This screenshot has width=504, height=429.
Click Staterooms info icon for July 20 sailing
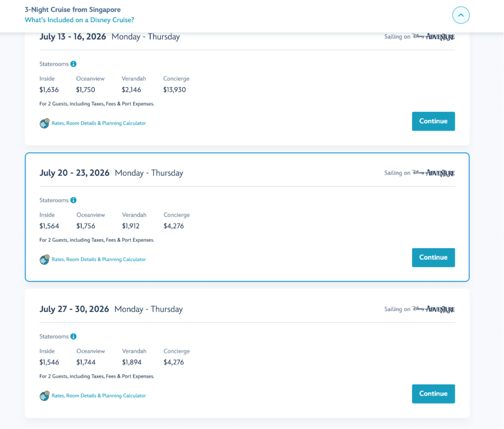coord(74,200)
